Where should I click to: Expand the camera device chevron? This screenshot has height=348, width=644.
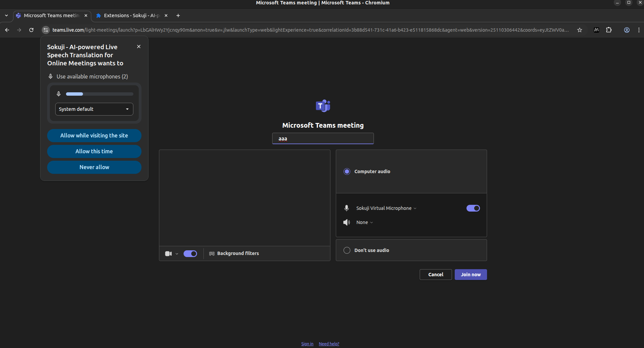[x=177, y=254]
